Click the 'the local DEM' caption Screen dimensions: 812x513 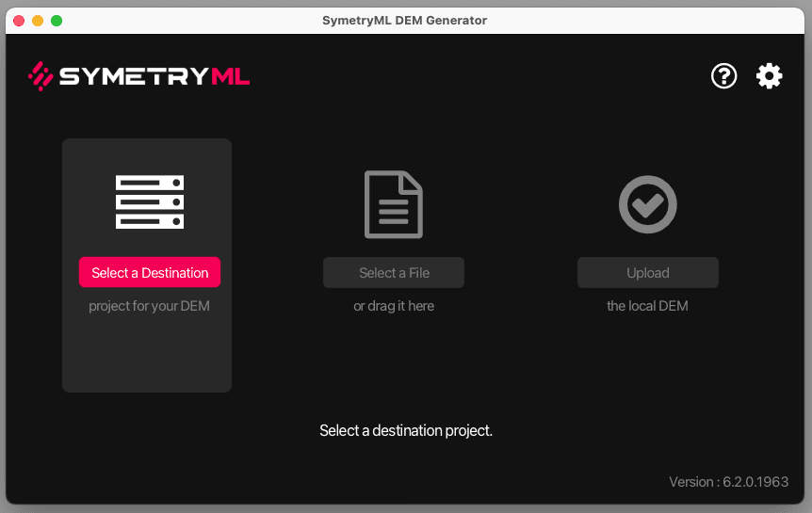tap(647, 306)
